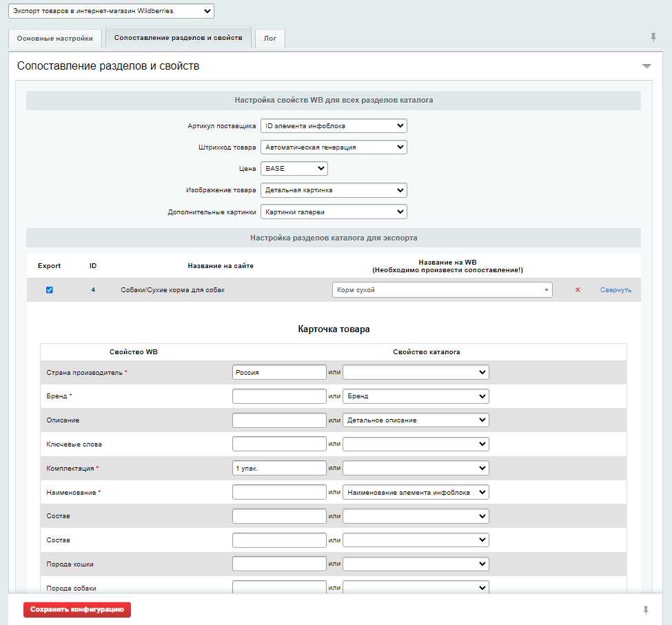Expand the Изображение товара dropdown
This screenshot has height=625, width=672.
click(334, 190)
